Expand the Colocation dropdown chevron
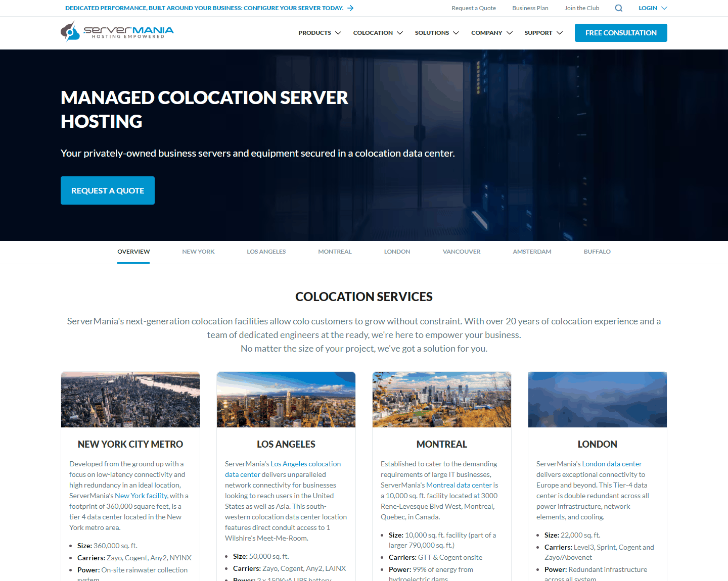728x581 pixels. [x=400, y=33]
